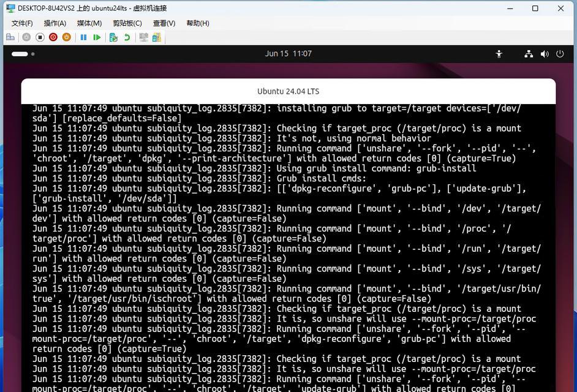Open the 帮助(H) menu
This screenshot has height=392, width=577.
coord(198,23)
